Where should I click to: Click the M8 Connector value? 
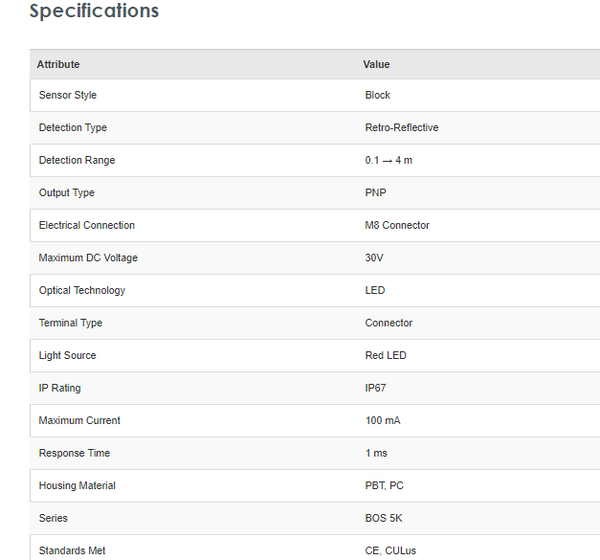point(397,225)
